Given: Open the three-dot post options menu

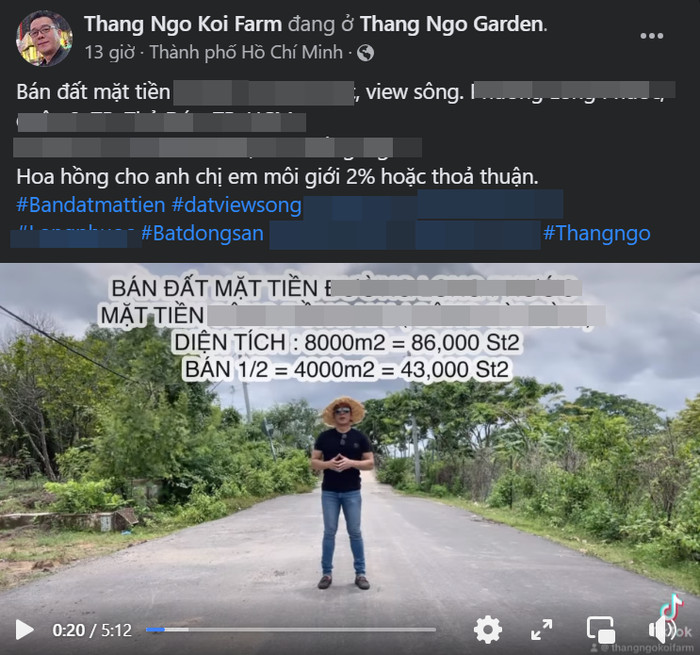Looking at the screenshot, I should pyautogui.click(x=651, y=36).
